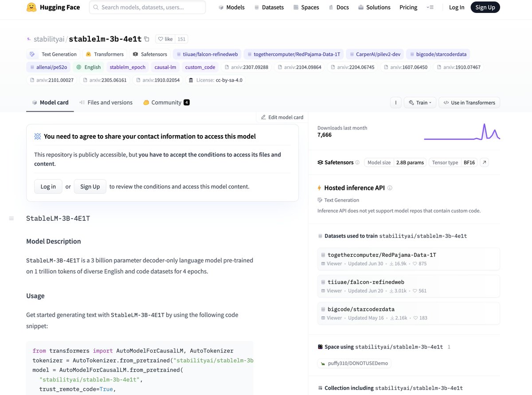Click stabilityai organization name link
This screenshot has width=532, height=395.
[49, 39]
